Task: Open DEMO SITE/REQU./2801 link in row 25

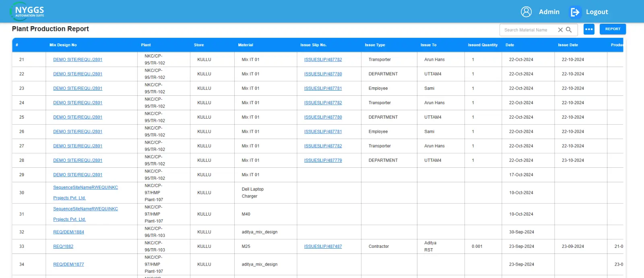Action: (78, 117)
